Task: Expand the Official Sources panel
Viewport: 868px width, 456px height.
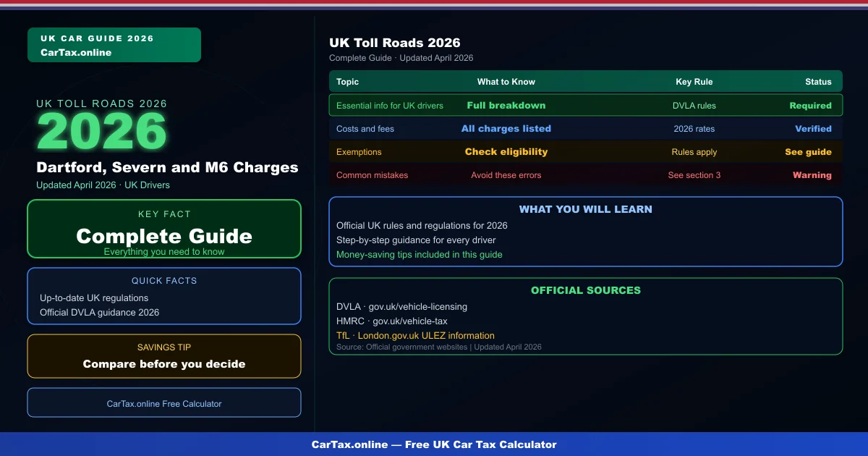Action: point(586,316)
